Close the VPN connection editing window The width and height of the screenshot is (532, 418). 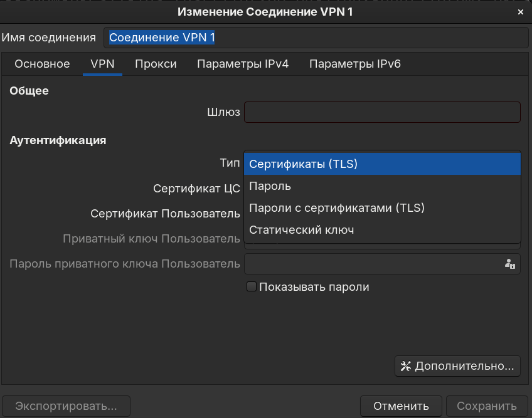tap(521, 11)
